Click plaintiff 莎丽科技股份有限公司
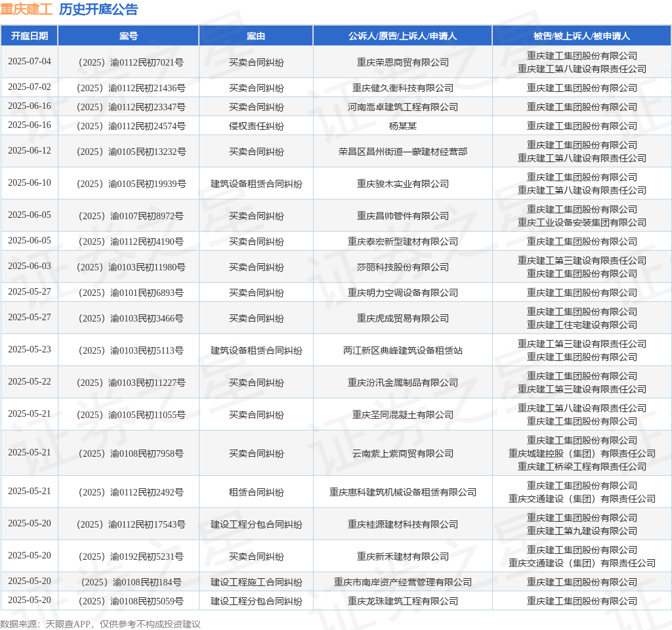The height and width of the screenshot is (630, 672). pyautogui.click(x=402, y=267)
